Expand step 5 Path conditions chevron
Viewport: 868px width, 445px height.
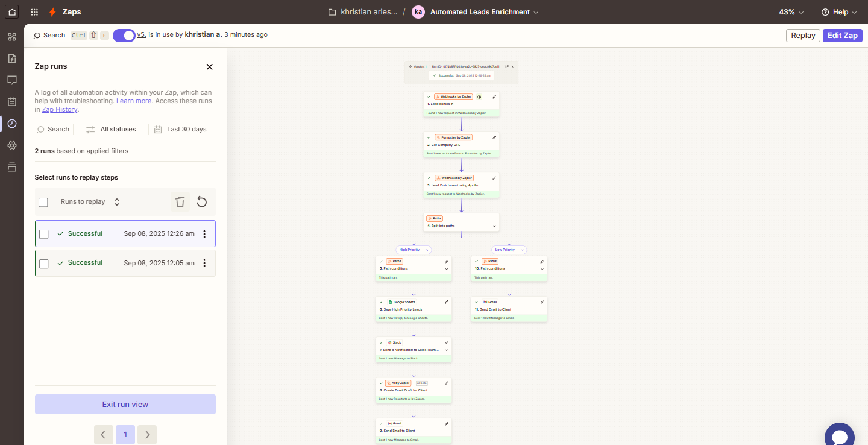pos(447,269)
